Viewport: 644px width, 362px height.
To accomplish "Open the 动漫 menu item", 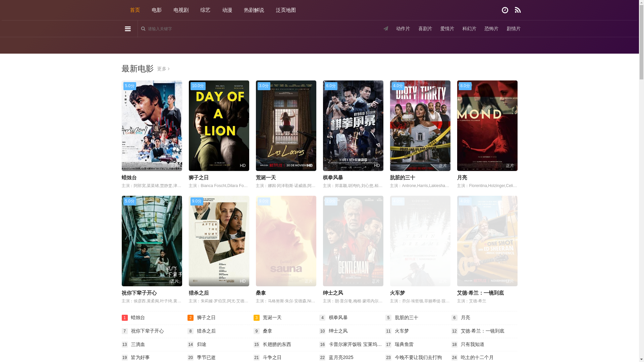I will pos(227,10).
